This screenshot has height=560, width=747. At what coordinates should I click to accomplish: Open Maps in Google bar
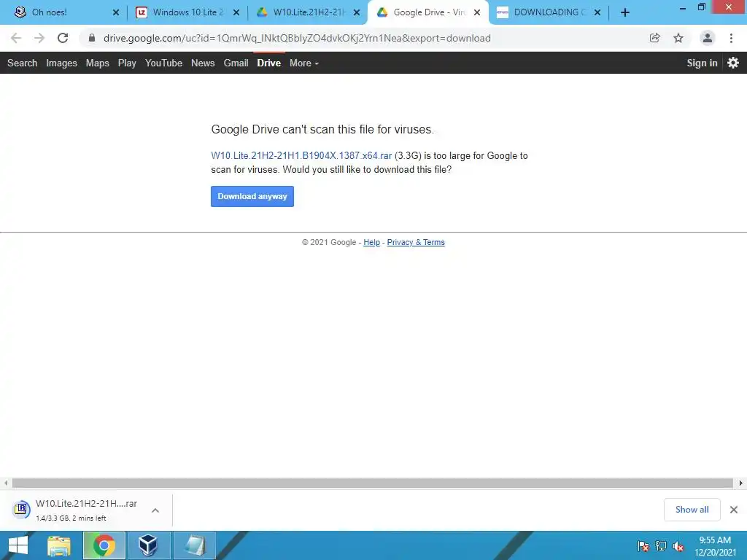point(97,63)
